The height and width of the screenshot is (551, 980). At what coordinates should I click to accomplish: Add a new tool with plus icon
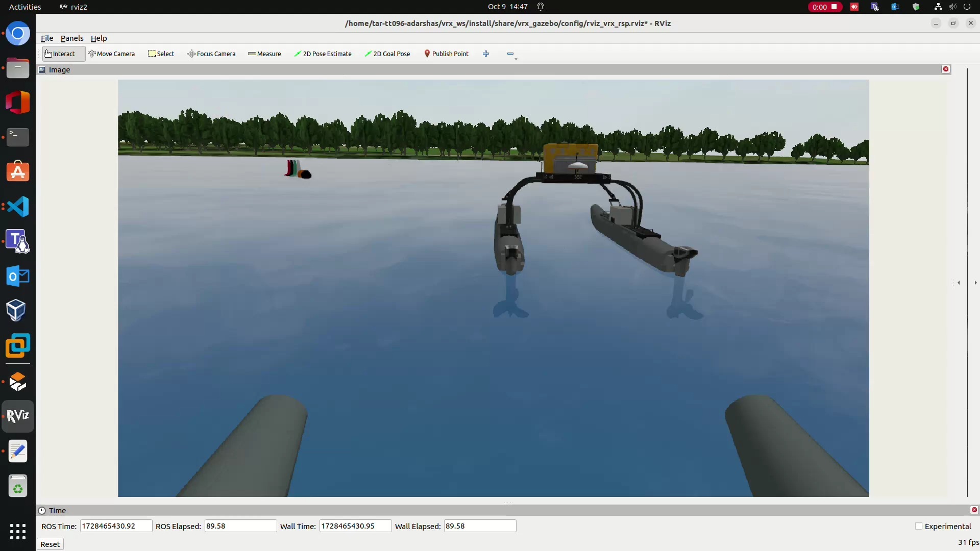[x=486, y=54]
